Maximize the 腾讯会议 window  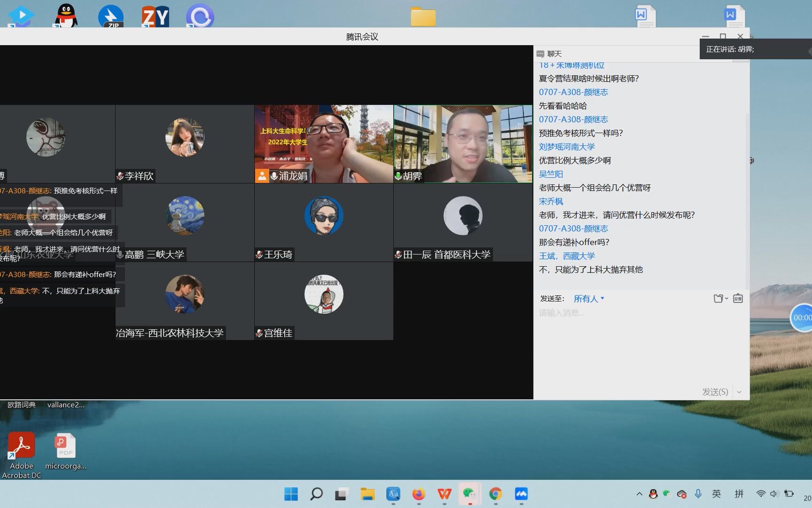[723, 36]
